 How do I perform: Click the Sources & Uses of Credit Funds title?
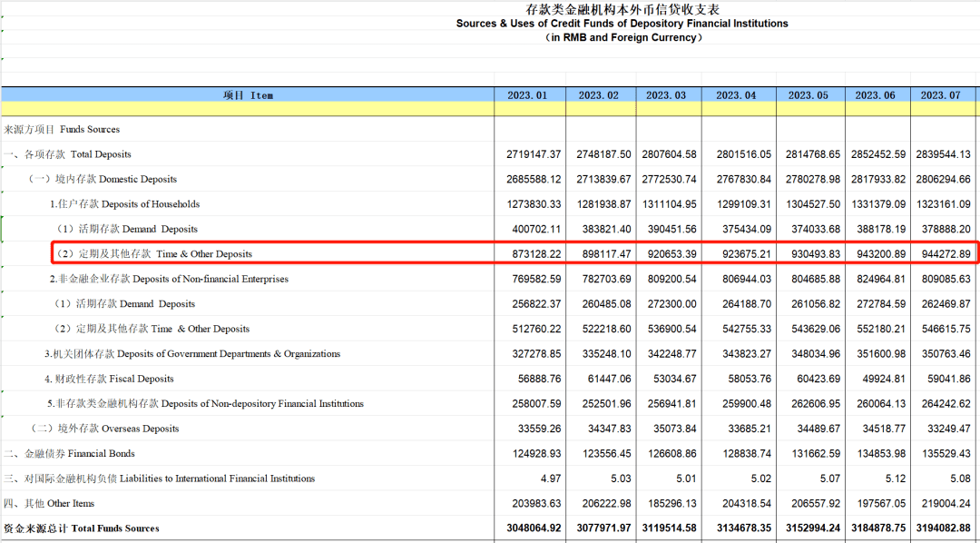pos(622,24)
